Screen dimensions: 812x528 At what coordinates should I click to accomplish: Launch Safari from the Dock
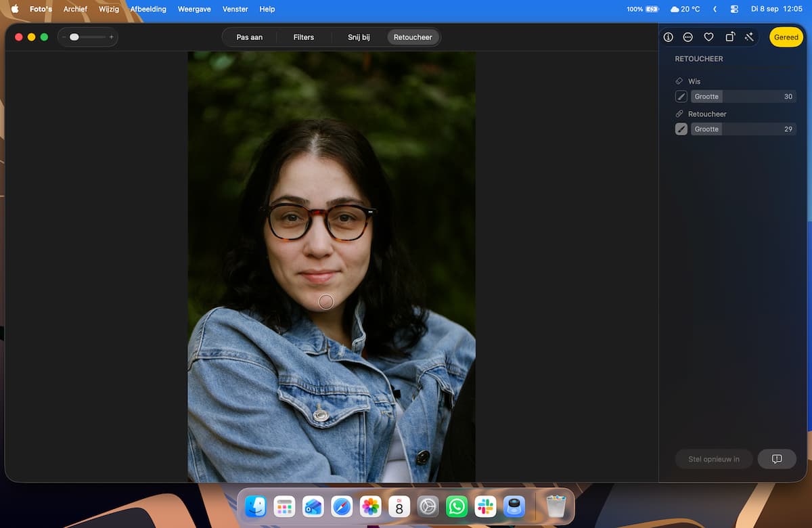(342, 506)
